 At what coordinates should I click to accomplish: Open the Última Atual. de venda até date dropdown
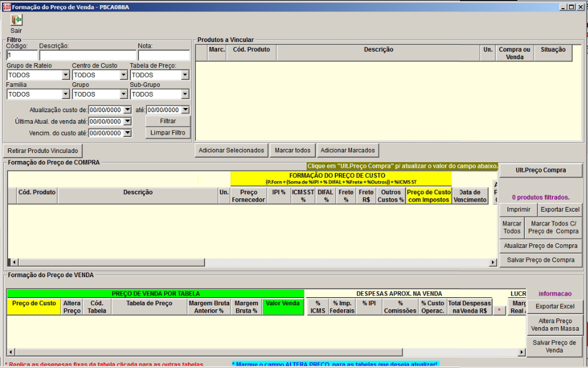tap(127, 122)
